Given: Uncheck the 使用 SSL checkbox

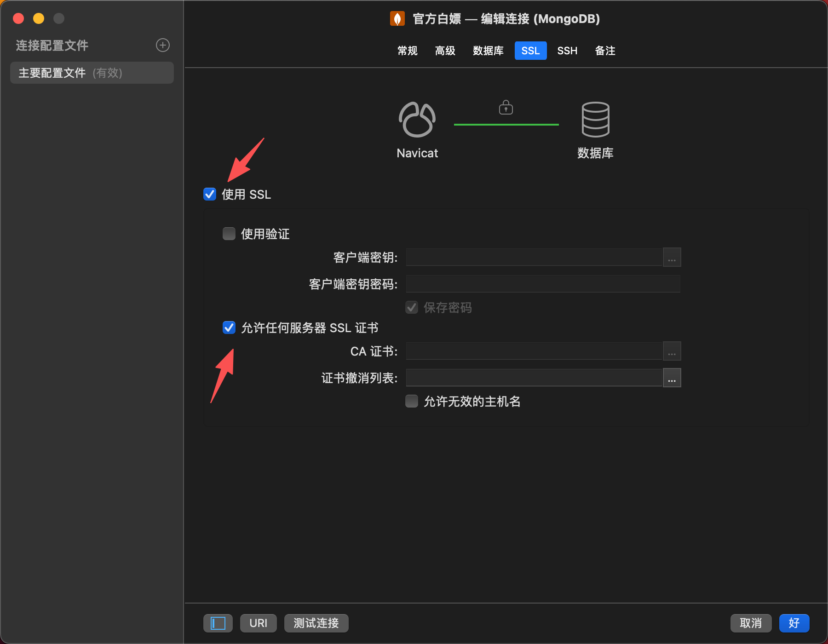Looking at the screenshot, I should [210, 194].
